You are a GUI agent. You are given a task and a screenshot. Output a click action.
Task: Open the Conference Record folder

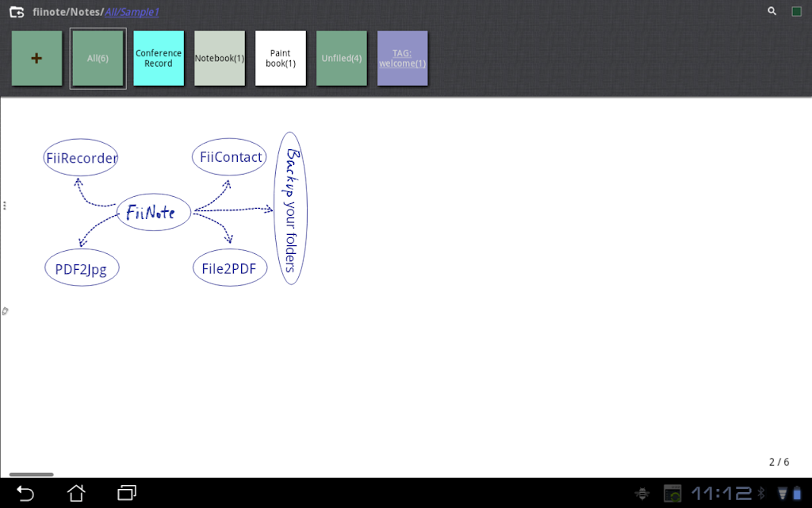(x=159, y=58)
